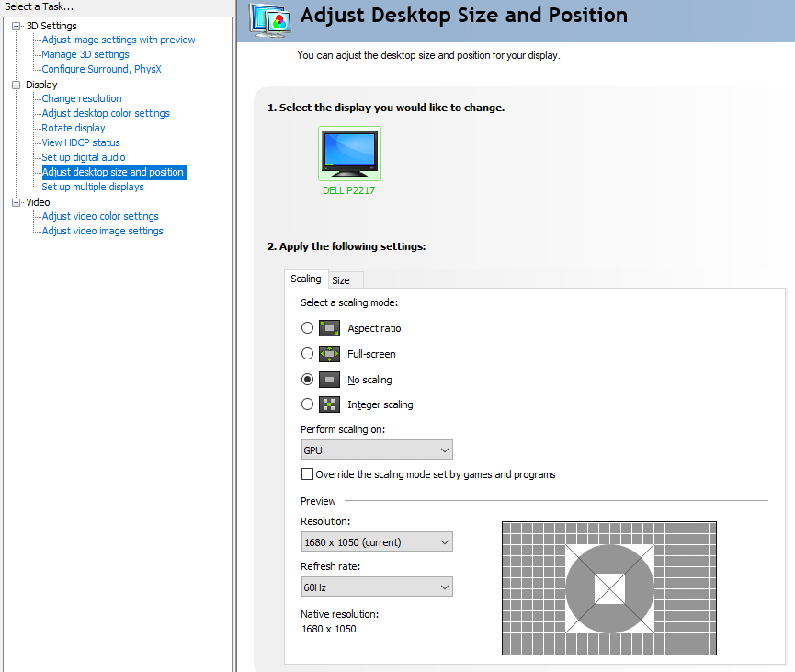Open the Resolution 1680 x 1050 dropdown
795x672 pixels.
pyautogui.click(x=377, y=541)
